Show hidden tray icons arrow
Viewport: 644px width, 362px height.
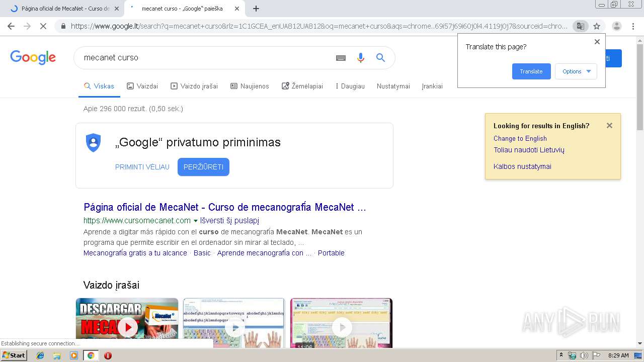pyautogui.click(x=561, y=355)
